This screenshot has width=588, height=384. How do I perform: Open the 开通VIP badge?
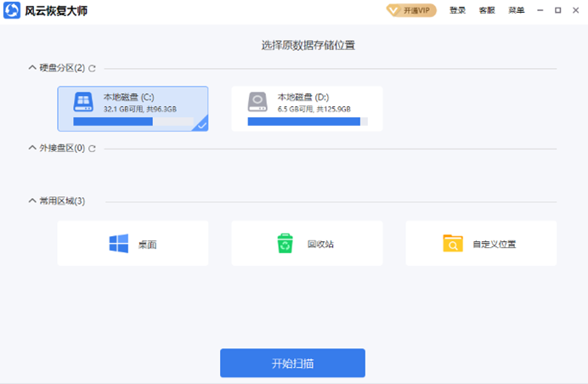pyautogui.click(x=411, y=10)
